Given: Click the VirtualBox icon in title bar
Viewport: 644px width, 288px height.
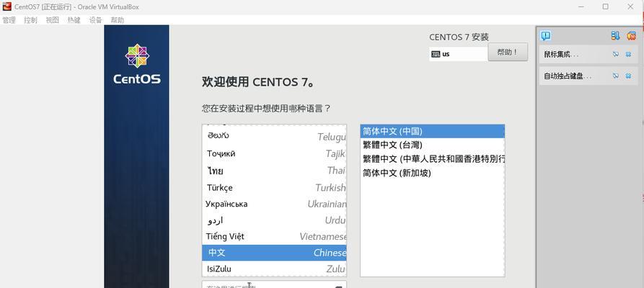Looking at the screenshot, I should pyautogui.click(x=7, y=6).
